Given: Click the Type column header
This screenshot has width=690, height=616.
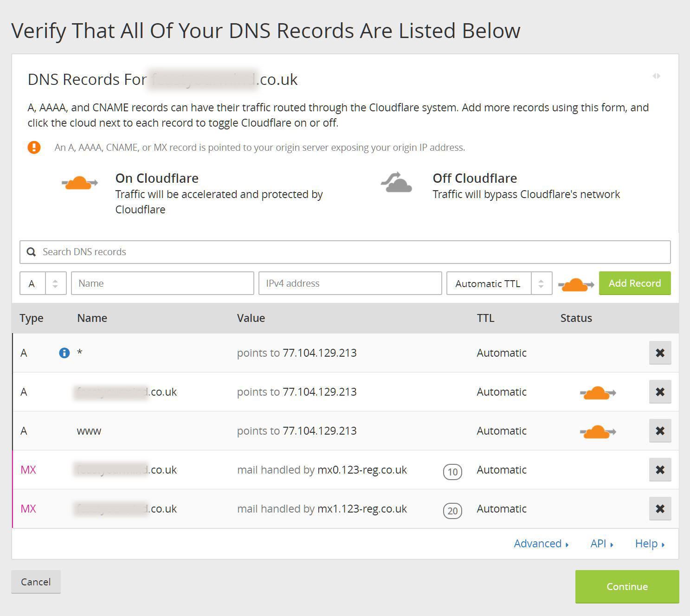Looking at the screenshot, I should (32, 318).
